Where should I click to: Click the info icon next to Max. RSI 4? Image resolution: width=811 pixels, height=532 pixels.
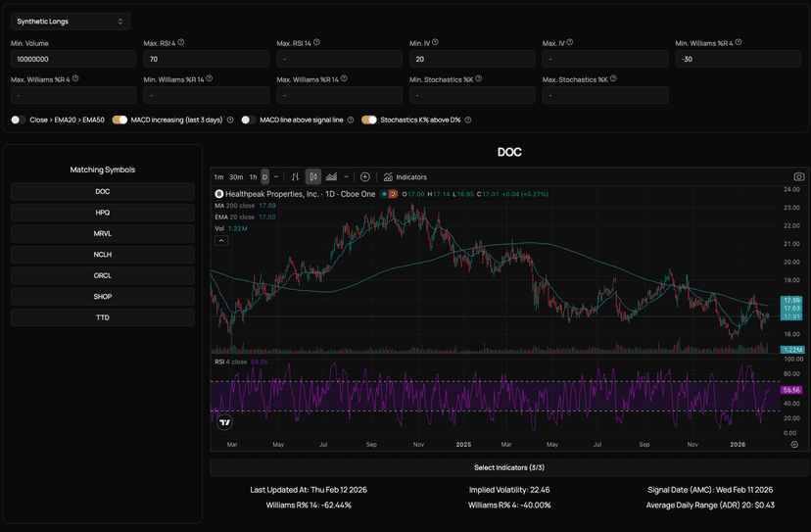(181, 42)
